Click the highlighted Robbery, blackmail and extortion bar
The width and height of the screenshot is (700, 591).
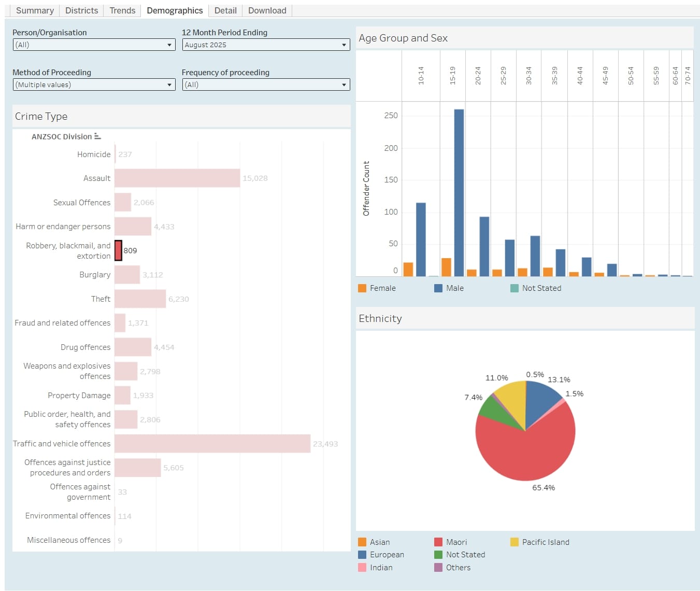118,250
